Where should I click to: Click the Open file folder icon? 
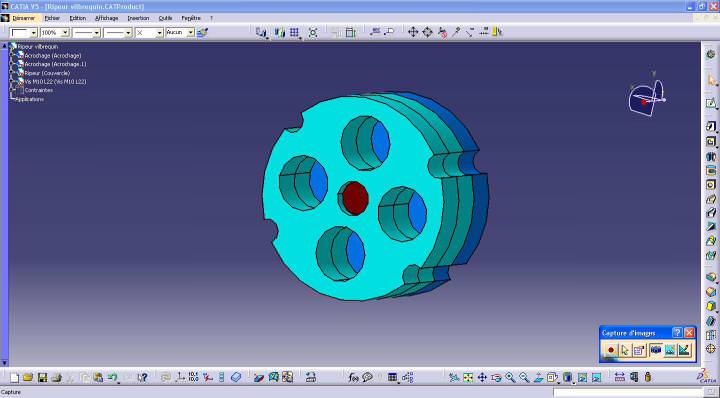28,377
